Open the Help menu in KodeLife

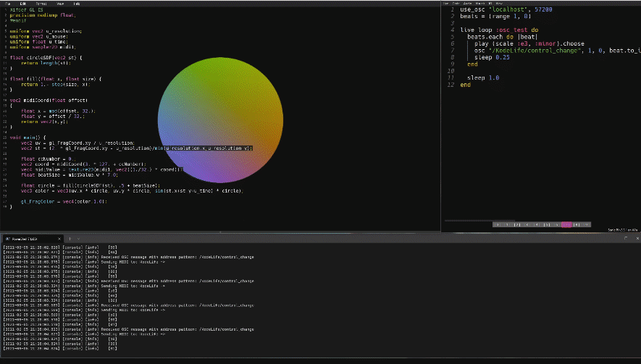point(77,4)
